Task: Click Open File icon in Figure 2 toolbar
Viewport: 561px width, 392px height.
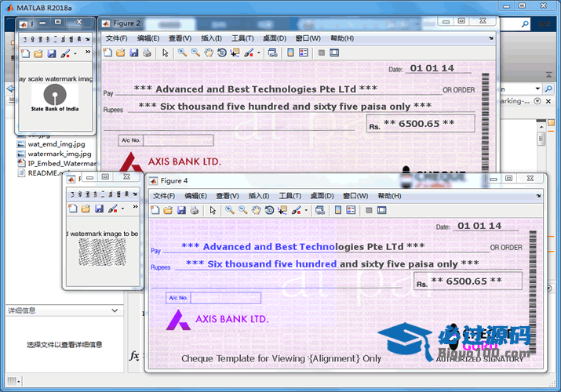Action: point(121,53)
